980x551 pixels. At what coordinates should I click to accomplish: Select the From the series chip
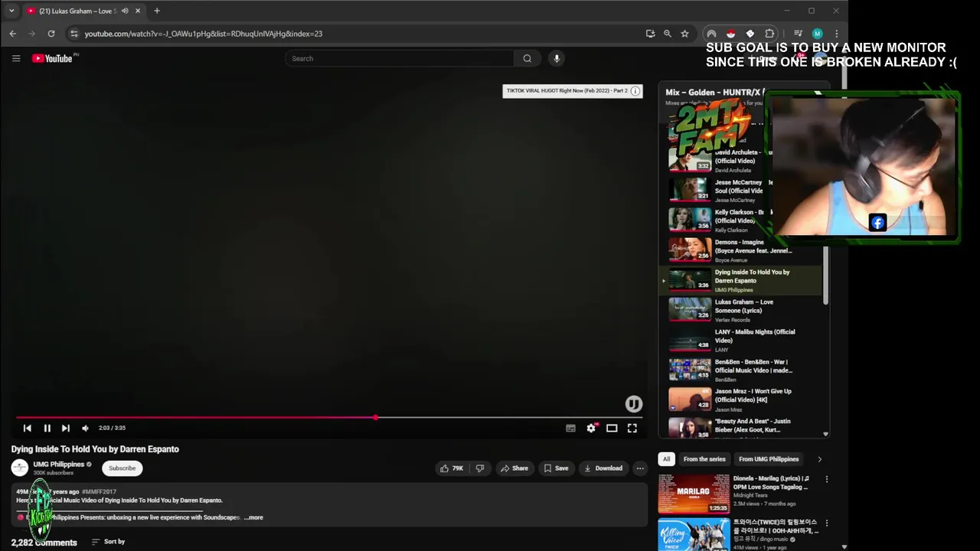point(704,459)
